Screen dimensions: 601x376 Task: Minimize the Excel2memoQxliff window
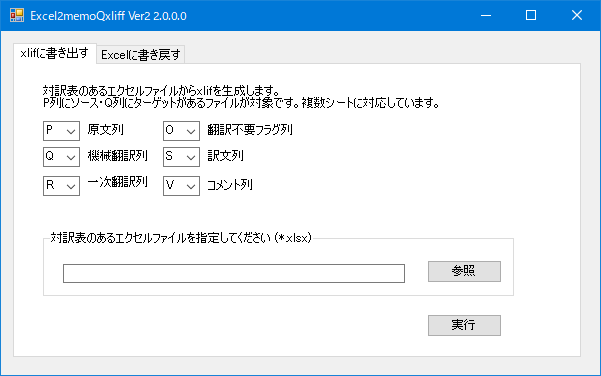click(x=486, y=15)
